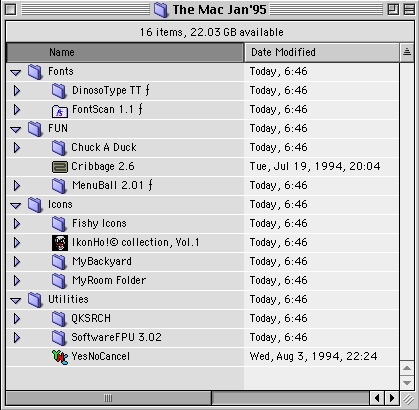Select the Chuck A Duck folder icon
419x410 pixels.
click(x=59, y=148)
